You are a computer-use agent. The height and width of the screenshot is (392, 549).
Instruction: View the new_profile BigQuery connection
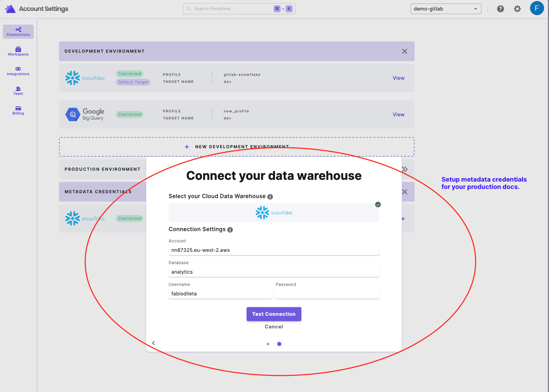[398, 115]
